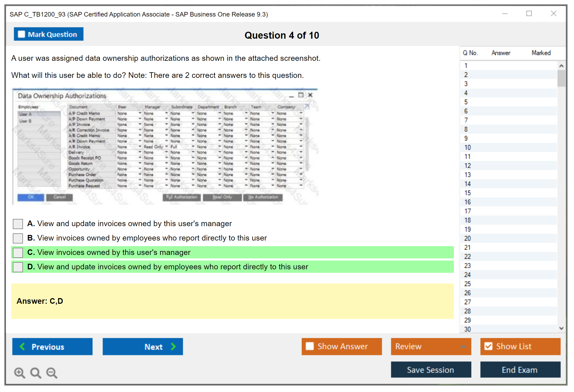Click the zoom in magnifier icon

click(19, 373)
